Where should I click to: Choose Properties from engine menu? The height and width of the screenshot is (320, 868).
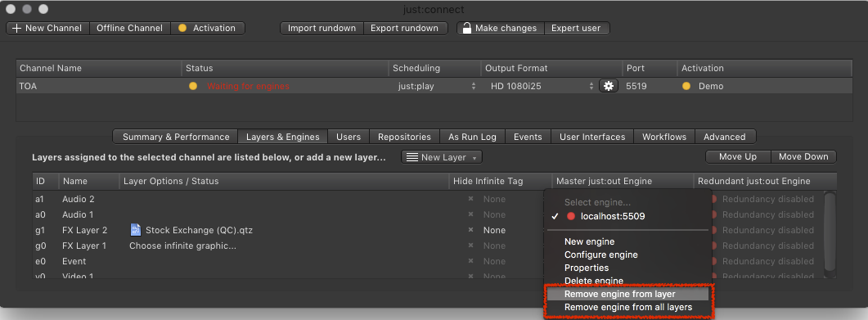pyautogui.click(x=627, y=268)
